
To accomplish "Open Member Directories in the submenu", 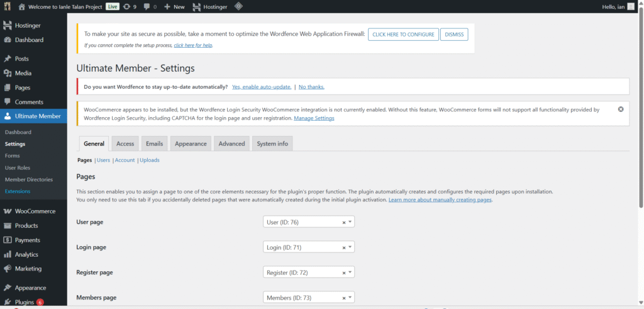I will point(28,179).
